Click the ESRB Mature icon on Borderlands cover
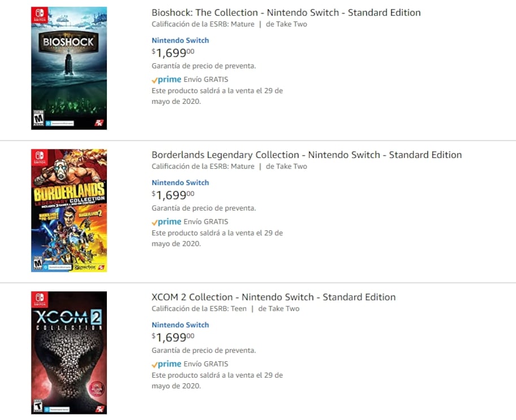516x420 pixels. (37, 262)
